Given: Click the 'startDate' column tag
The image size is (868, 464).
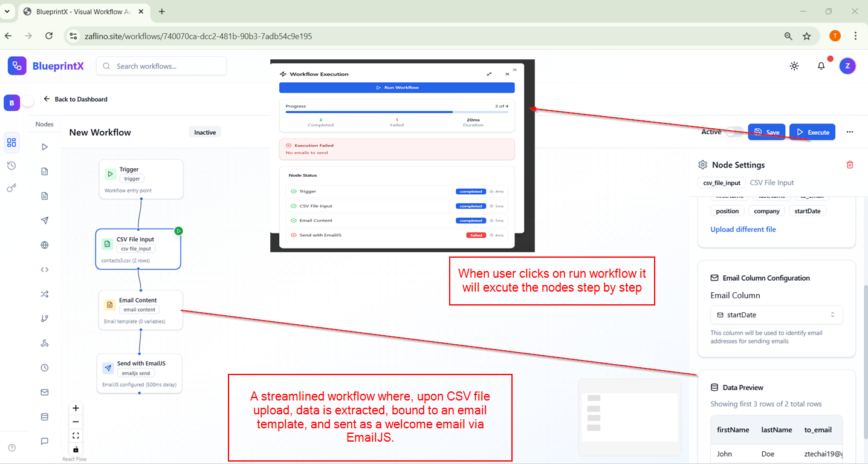Looking at the screenshot, I should click(808, 211).
